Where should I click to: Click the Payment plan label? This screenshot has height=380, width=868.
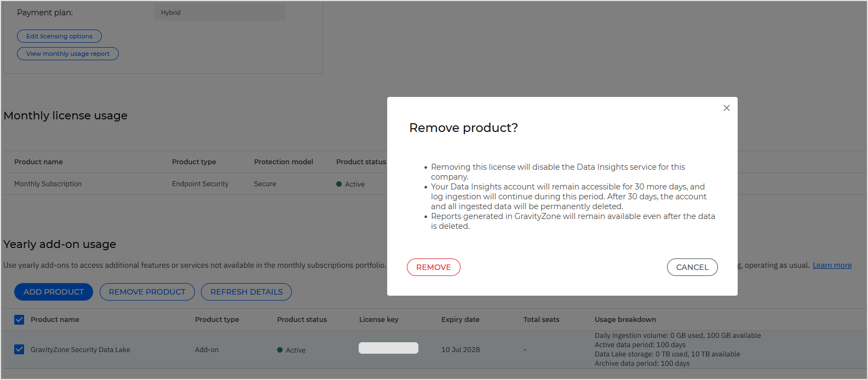click(x=45, y=13)
